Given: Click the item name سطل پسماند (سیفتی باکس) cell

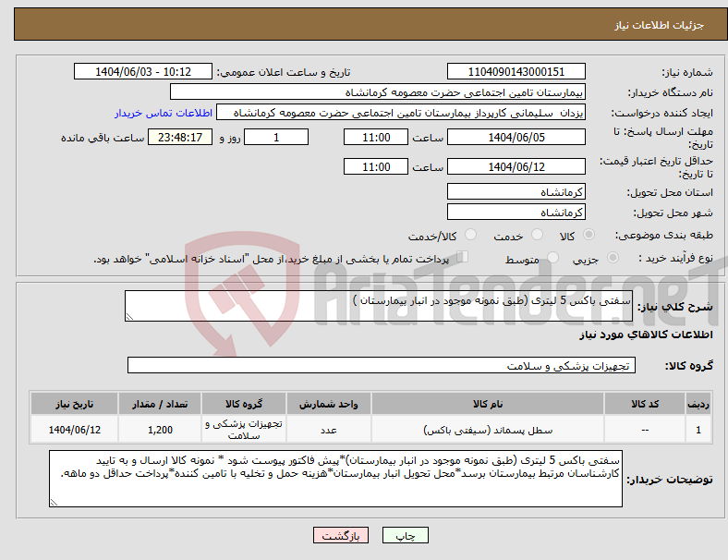Looking at the screenshot, I should (488, 430).
